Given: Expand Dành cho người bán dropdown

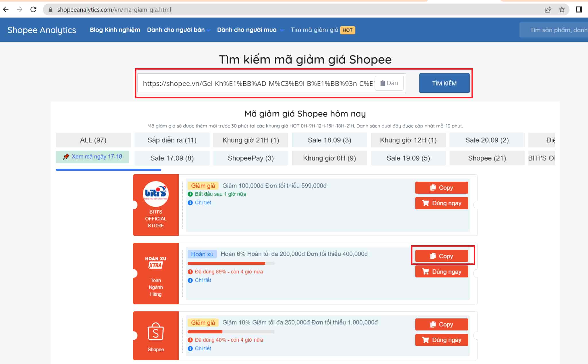Looking at the screenshot, I should click(x=178, y=30).
